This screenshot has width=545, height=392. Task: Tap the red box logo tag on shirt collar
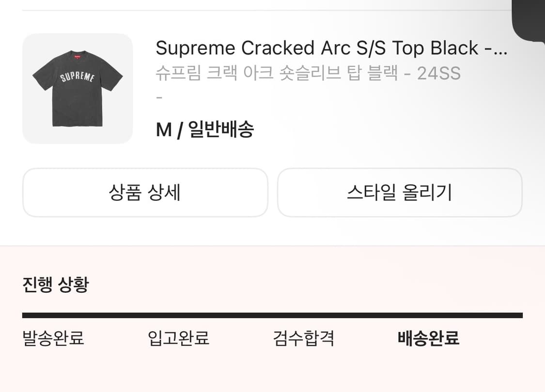(x=77, y=55)
